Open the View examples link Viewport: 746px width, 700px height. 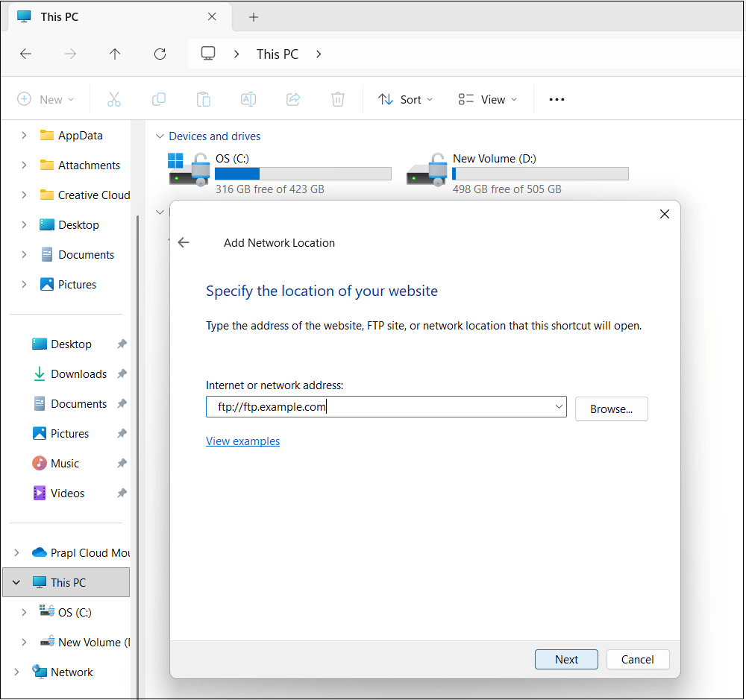[x=242, y=441]
